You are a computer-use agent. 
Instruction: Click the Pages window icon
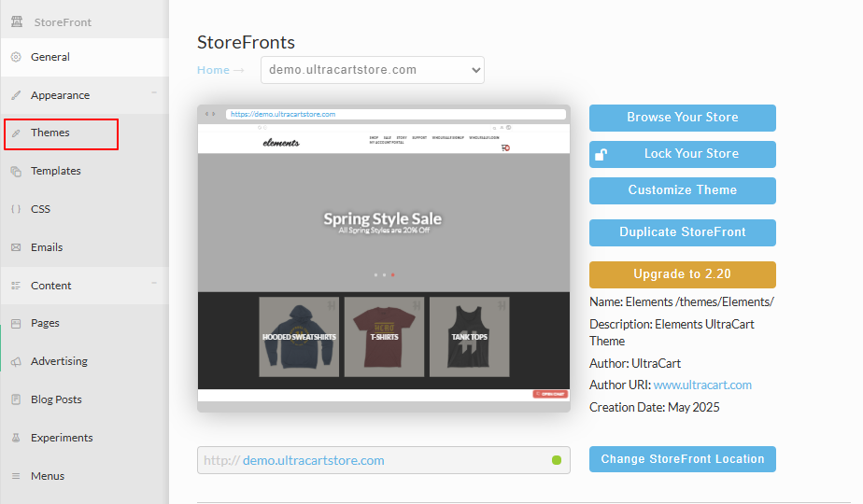pos(16,324)
